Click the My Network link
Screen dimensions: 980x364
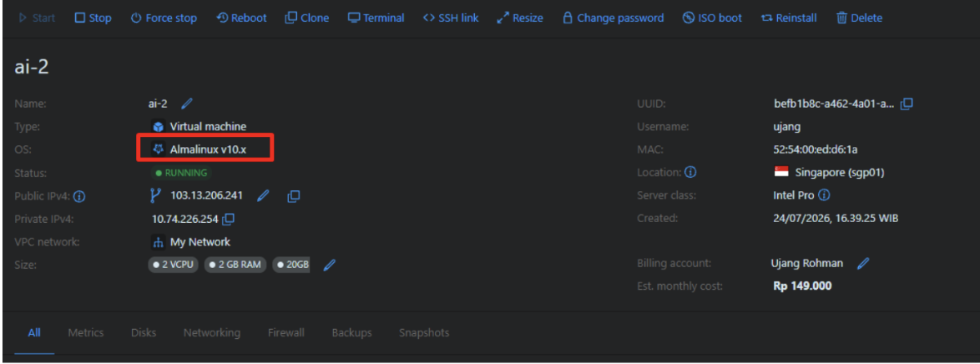(x=200, y=242)
